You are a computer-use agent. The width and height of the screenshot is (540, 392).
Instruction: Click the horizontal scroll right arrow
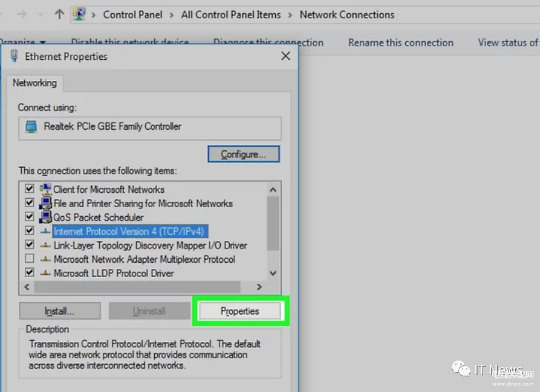(259, 287)
